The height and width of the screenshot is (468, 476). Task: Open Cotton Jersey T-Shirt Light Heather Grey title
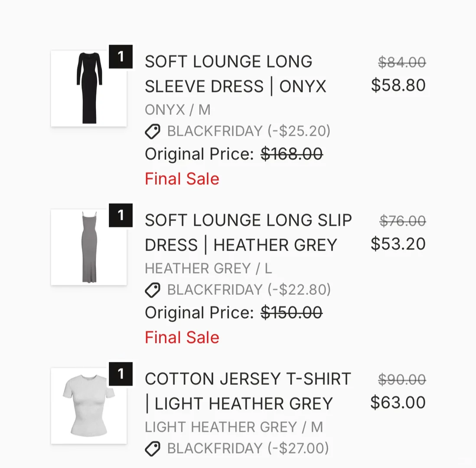(x=247, y=391)
